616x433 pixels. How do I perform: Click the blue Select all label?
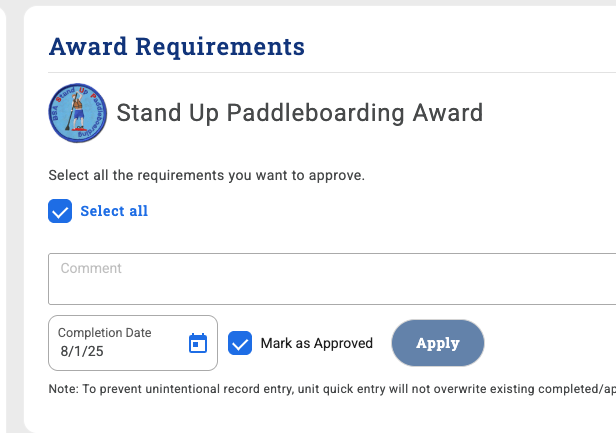[x=114, y=211]
